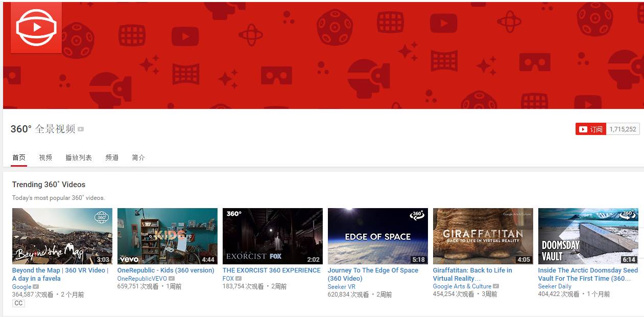Open 'THE EXORCIST 360 EXPERIENCE' title
The width and height of the screenshot is (644, 317).
(x=272, y=270)
